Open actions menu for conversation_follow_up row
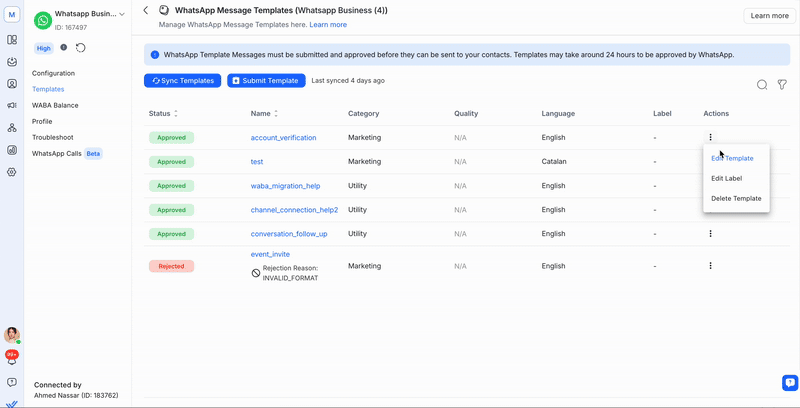Viewport: 800px width, 408px height. tap(710, 234)
